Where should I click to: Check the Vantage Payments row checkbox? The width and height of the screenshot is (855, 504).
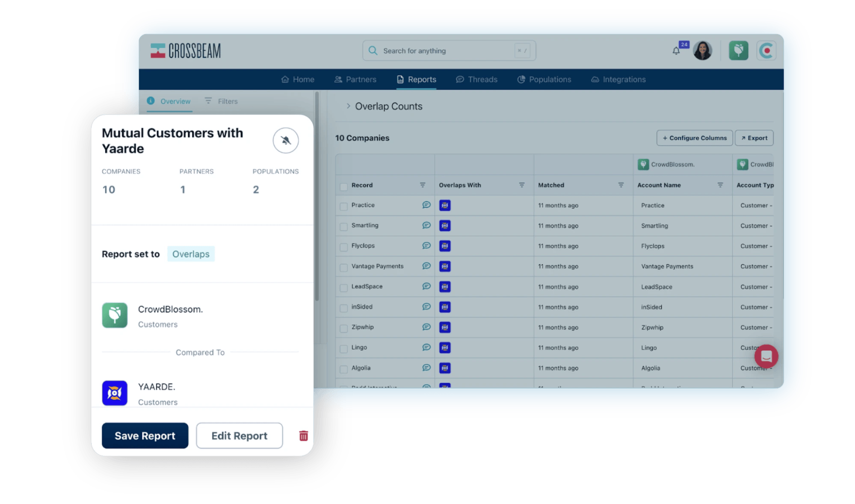pos(343,268)
